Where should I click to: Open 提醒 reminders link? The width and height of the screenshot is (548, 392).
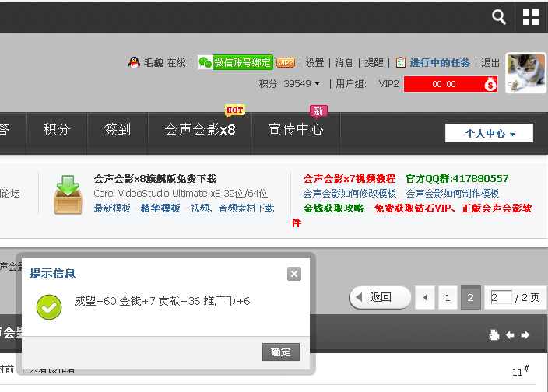374,63
